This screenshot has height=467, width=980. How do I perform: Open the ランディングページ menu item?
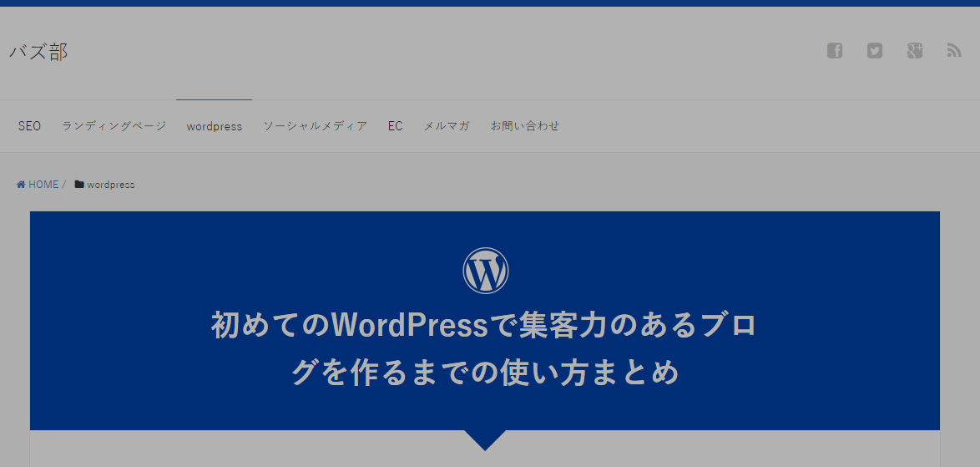[114, 125]
